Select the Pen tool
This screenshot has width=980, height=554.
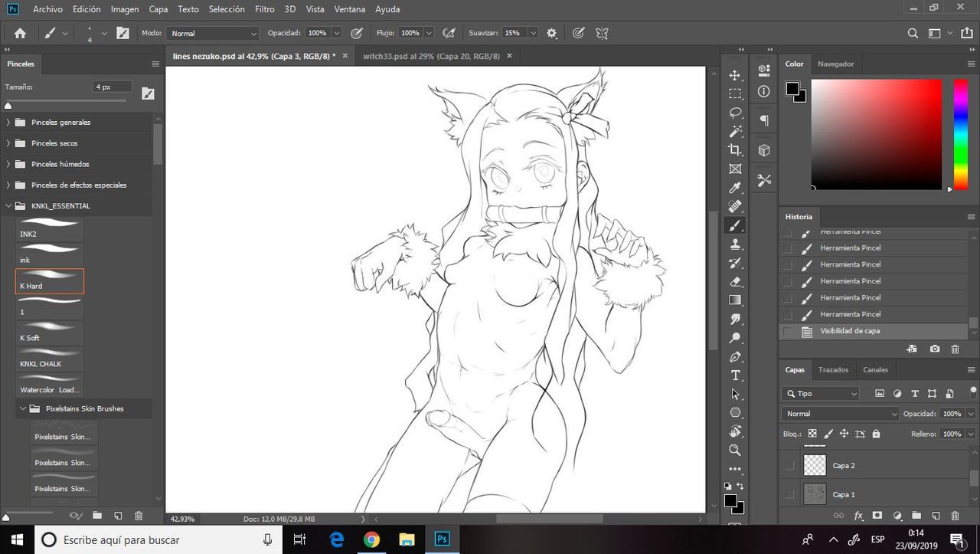click(x=735, y=356)
